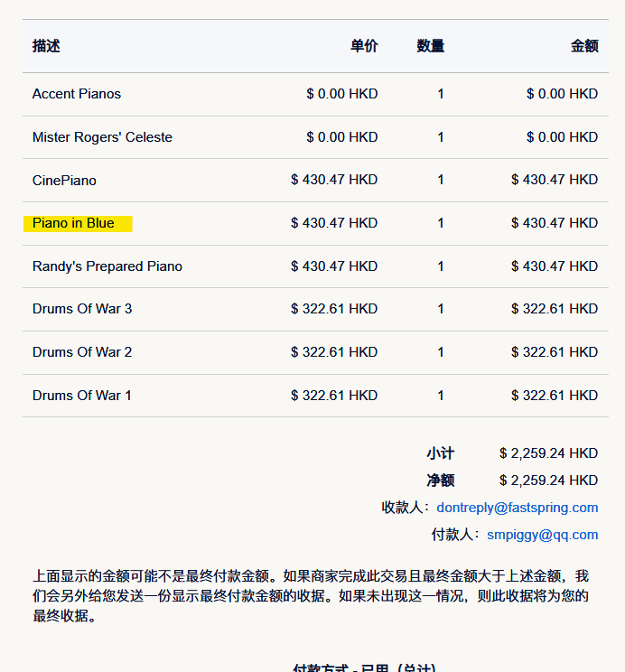Image resolution: width=625 pixels, height=672 pixels.
Task: Click the 描述 column header
Action: 46,46
